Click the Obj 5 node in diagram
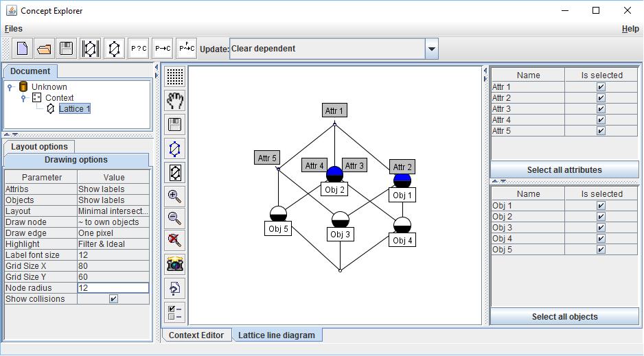The height and width of the screenshot is (356, 644). click(x=278, y=214)
